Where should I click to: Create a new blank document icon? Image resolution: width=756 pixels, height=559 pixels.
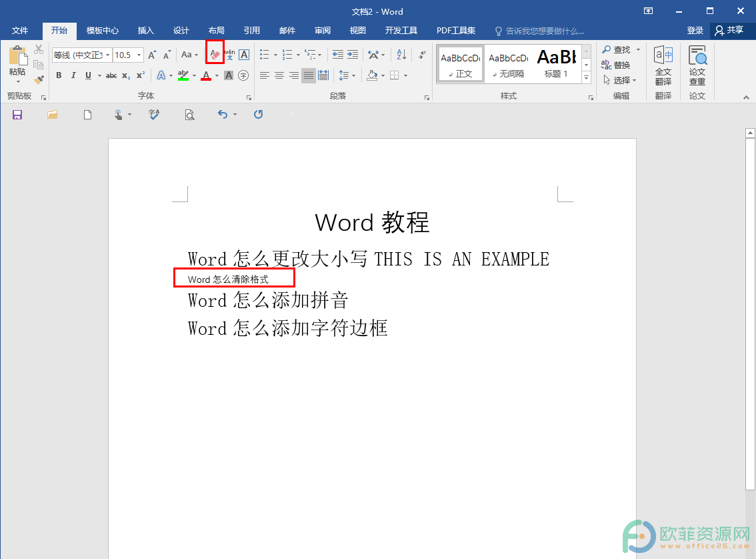[x=87, y=115]
